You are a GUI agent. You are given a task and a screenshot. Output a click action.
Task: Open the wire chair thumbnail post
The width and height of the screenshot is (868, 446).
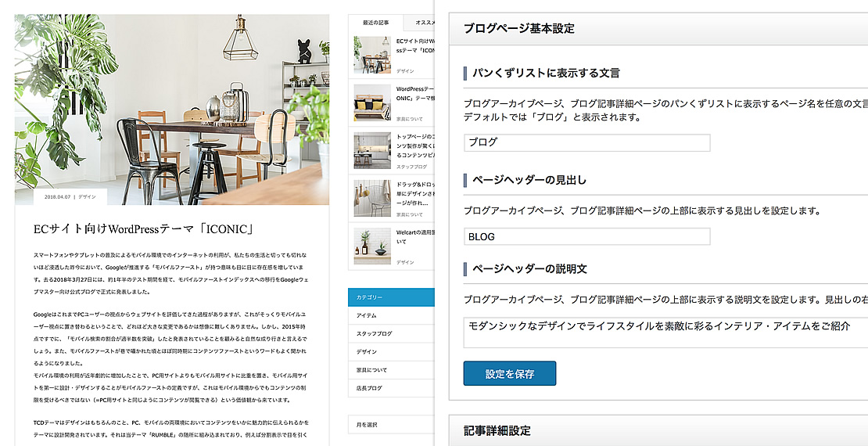click(x=372, y=198)
